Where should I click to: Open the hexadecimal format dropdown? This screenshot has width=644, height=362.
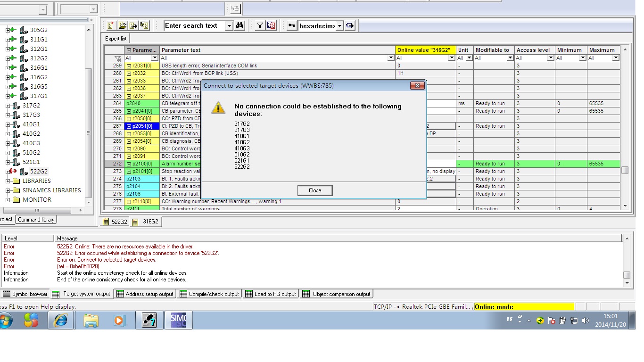point(339,26)
